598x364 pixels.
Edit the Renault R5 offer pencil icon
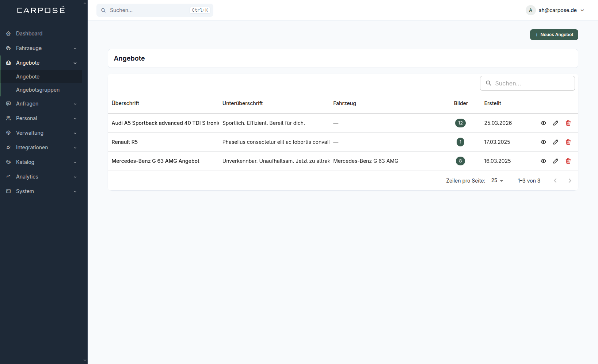(556, 142)
